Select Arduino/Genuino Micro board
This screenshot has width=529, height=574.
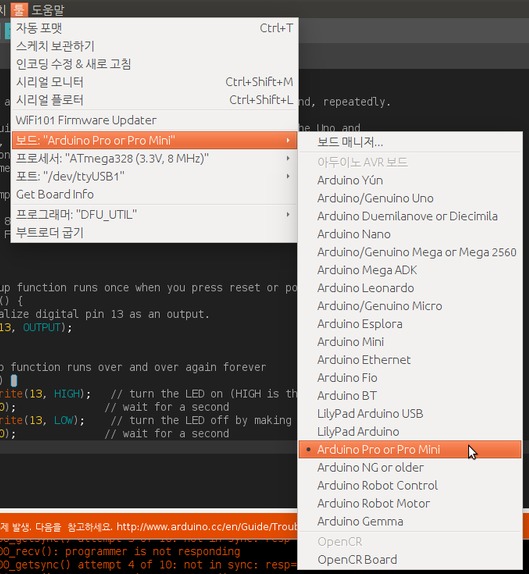tap(410, 306)
